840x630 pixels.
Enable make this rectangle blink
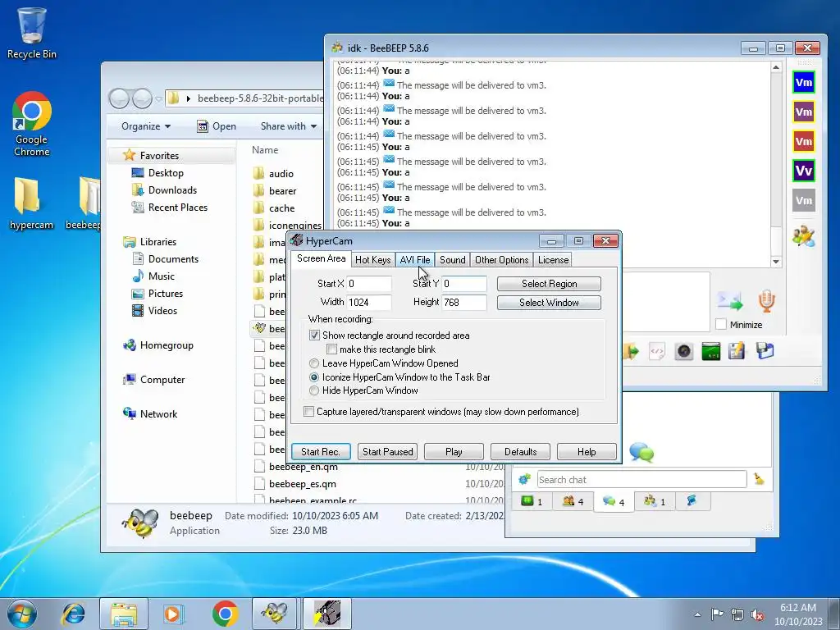pyautogui.click(x=331, y=349)
